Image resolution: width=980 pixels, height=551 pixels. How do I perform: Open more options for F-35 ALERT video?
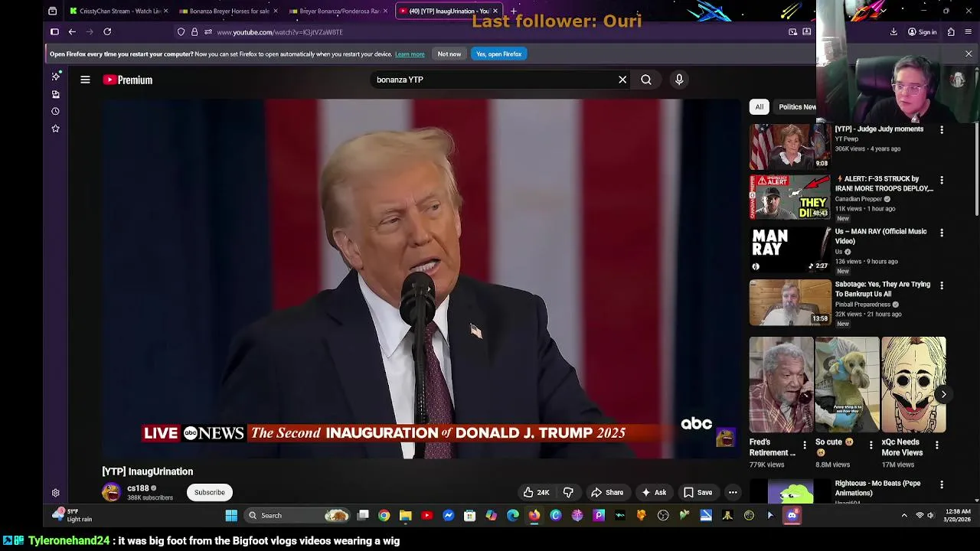coord(942,180)
